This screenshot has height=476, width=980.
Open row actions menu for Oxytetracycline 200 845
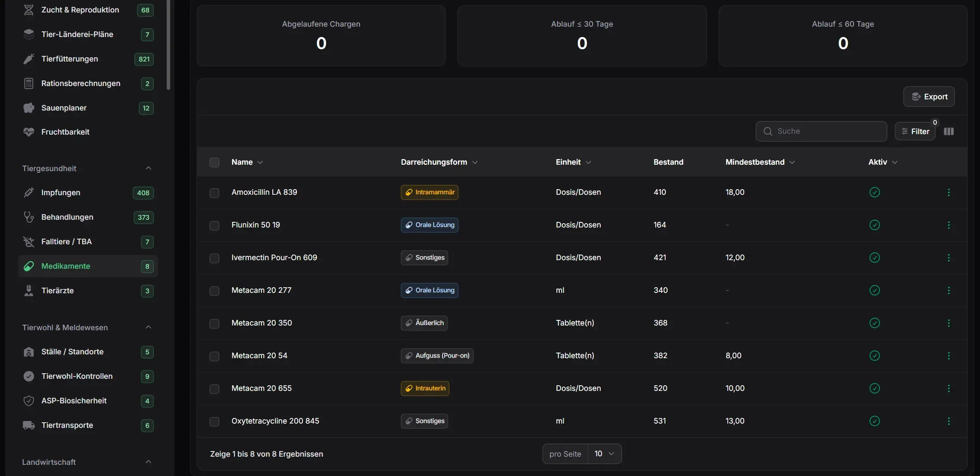point(949,421)
